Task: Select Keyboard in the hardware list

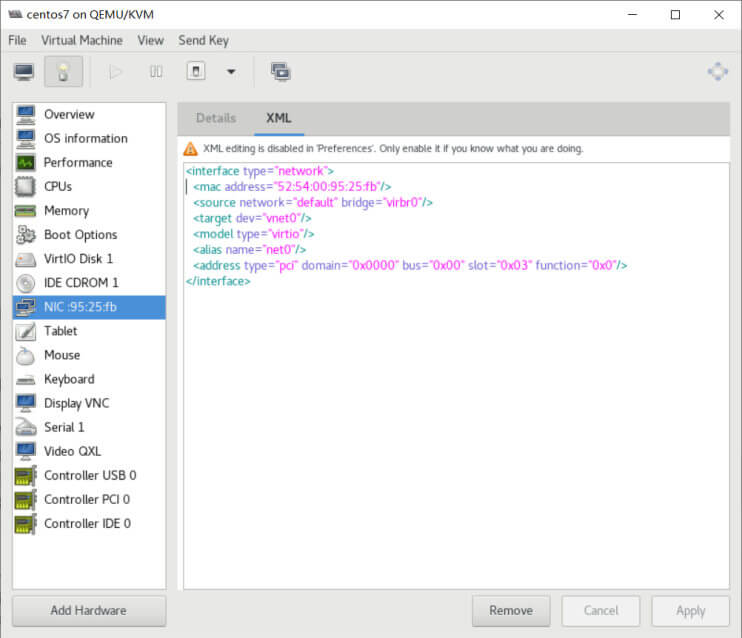Action: point(89,379)
